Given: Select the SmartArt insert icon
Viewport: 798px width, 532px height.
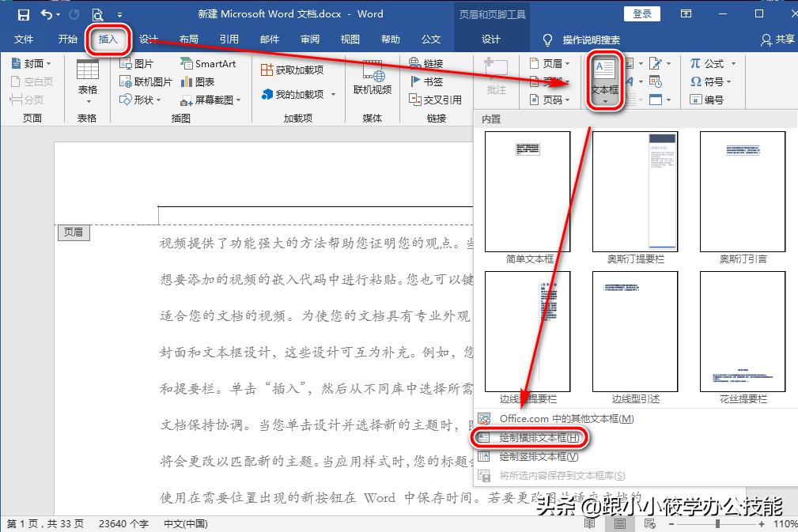Looking at the screenshot, I should coord(207,63).
